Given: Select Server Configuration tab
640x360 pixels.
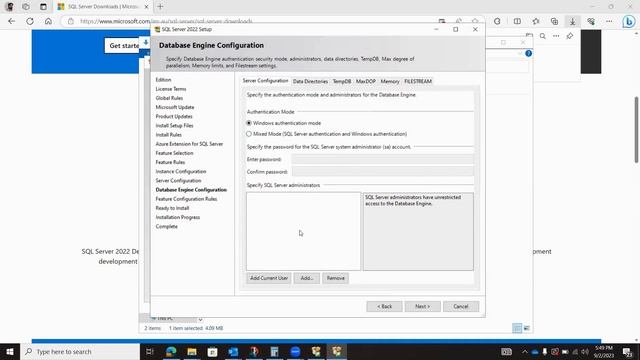Looking at the screenshot, I should (265, 81).
